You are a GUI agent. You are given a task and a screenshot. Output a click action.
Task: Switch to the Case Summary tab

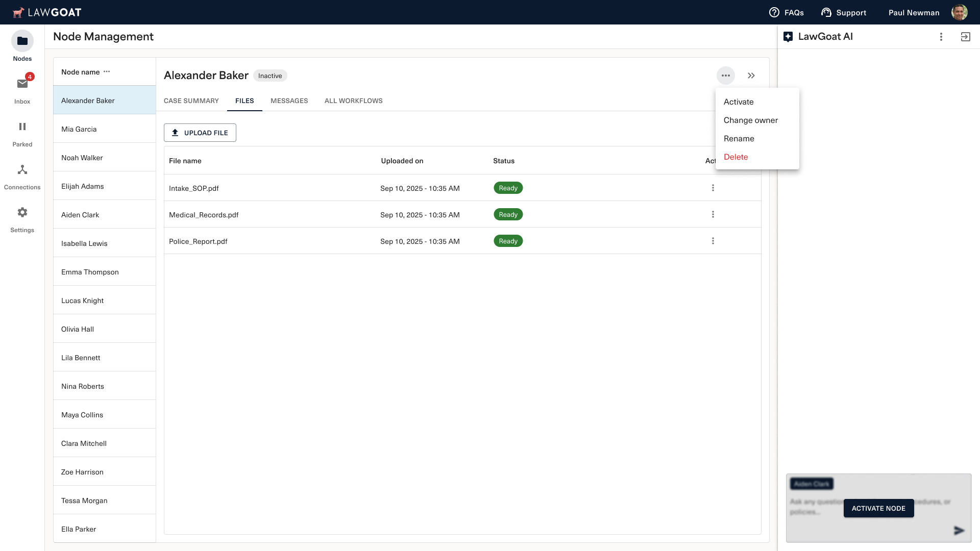point(191,101)
